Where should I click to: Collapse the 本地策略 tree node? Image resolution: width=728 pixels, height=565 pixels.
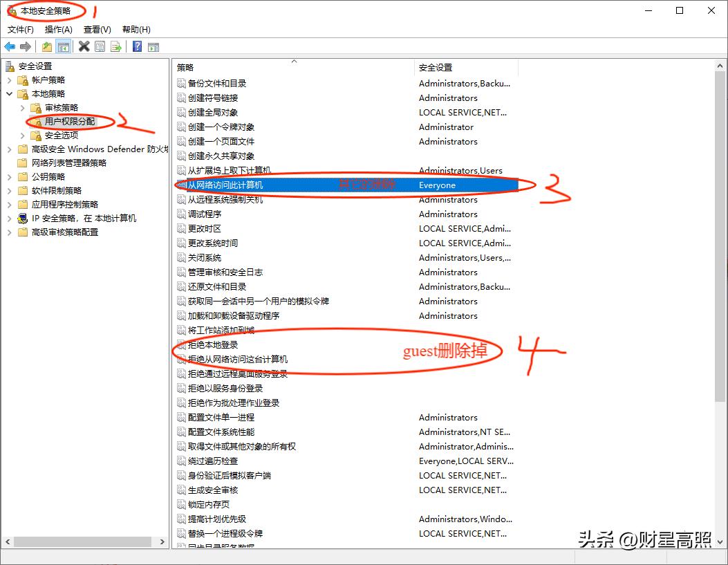9,93
